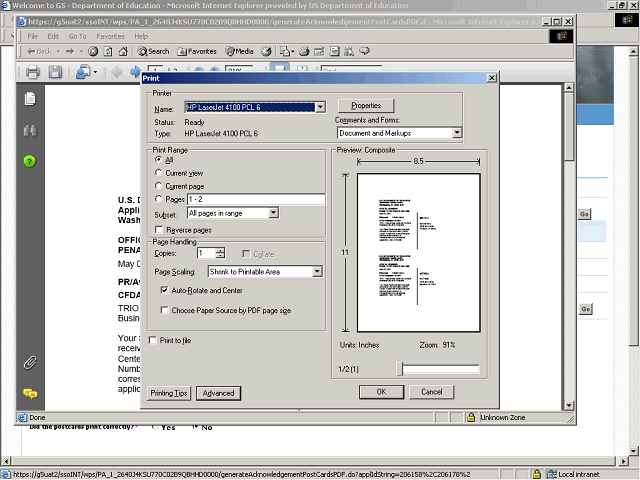The width and height of the screenshot is (640, 480).
Task: Click the save a copy floppy icon
Action: [x=55, y=72]
